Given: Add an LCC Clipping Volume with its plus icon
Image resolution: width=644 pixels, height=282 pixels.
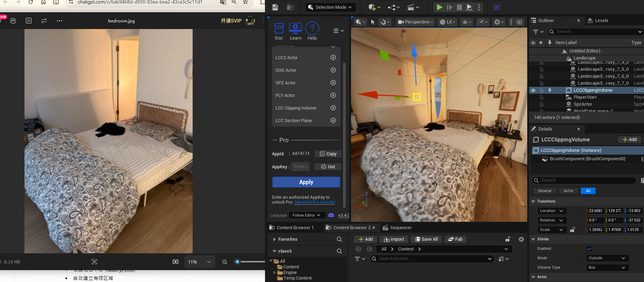Looking at the screenshot, I should click(x=333, y=108).
